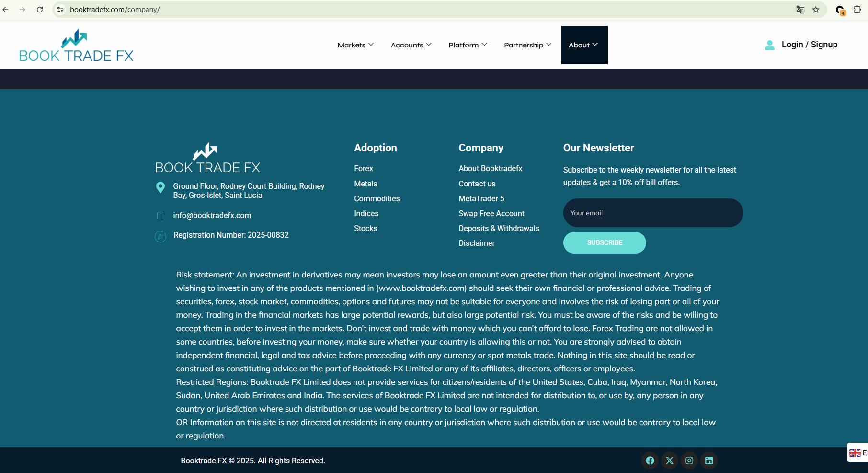Click the Our Newsletter heading
The height and width of the screenshot is (473, 868).
click(599, 148)
